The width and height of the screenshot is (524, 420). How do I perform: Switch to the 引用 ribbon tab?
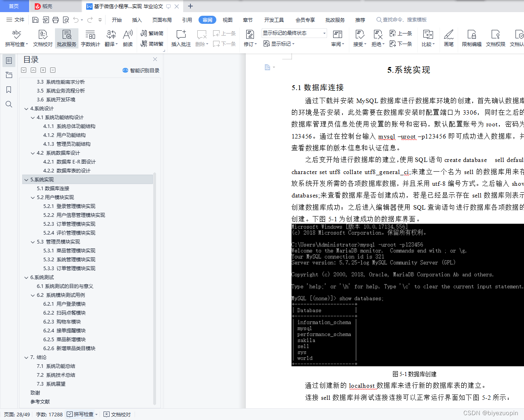coord(187,20)
